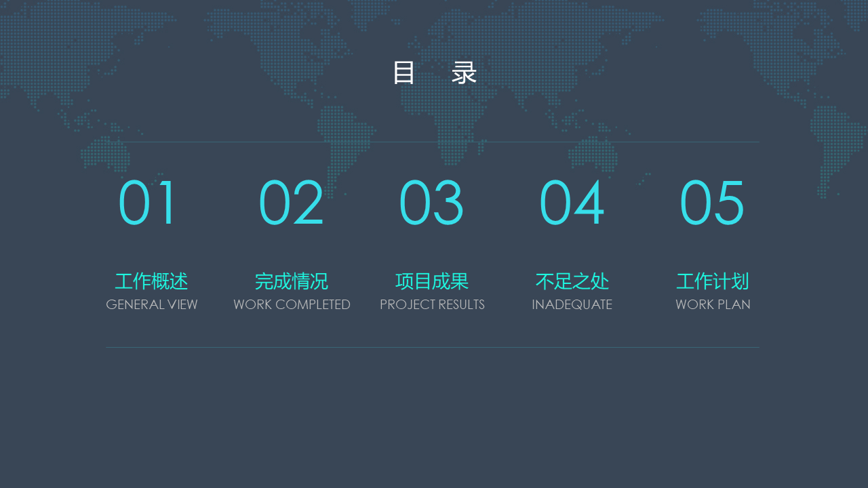Select the WORK PLAN subtitle text
868x488 pixels.
713,305
